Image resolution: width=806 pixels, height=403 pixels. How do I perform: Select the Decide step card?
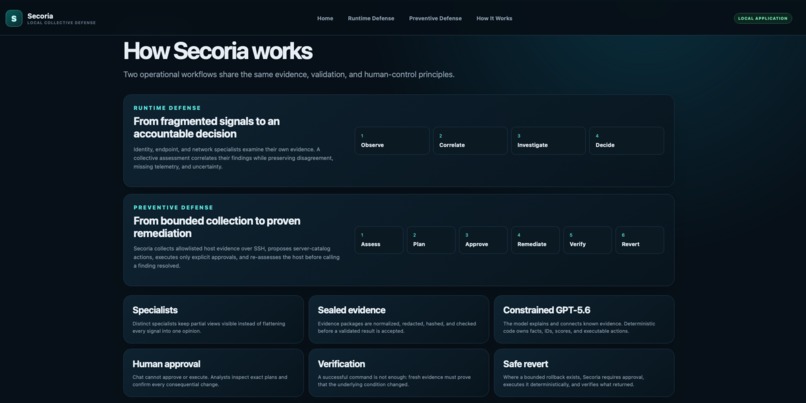(626, 141)
